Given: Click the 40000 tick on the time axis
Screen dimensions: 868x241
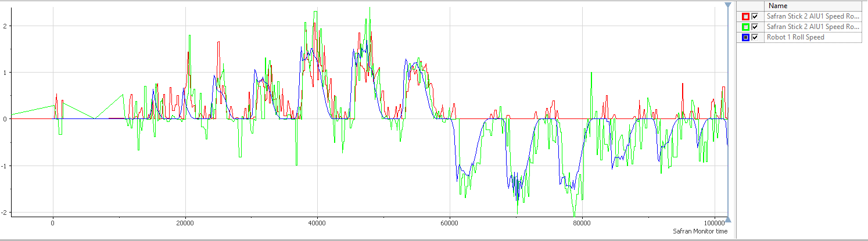Looking at the screenshot, I should point(317,222).
